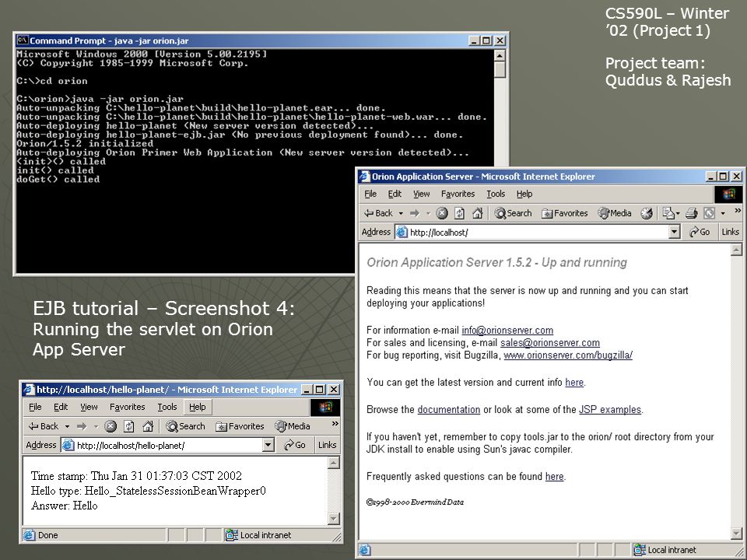Image resolution: width=747 pixels, height=560 pixels.
Task: Open www.orionserver.com/bugzilla/ link
Action: (x=568, y=355)
